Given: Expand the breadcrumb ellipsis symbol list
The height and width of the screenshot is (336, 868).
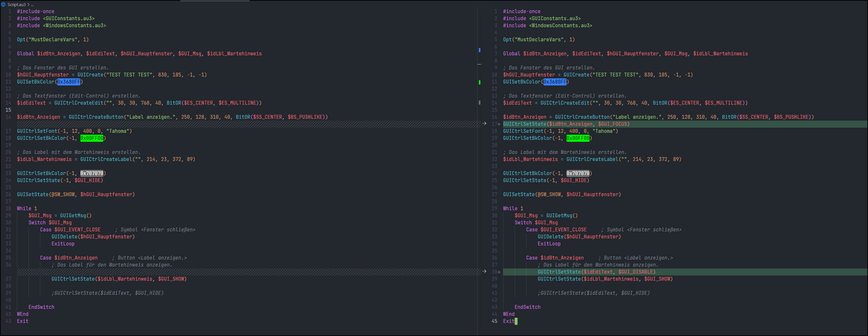Looking at the screenshot, I should pyautogui.click(x=32, y=4).
